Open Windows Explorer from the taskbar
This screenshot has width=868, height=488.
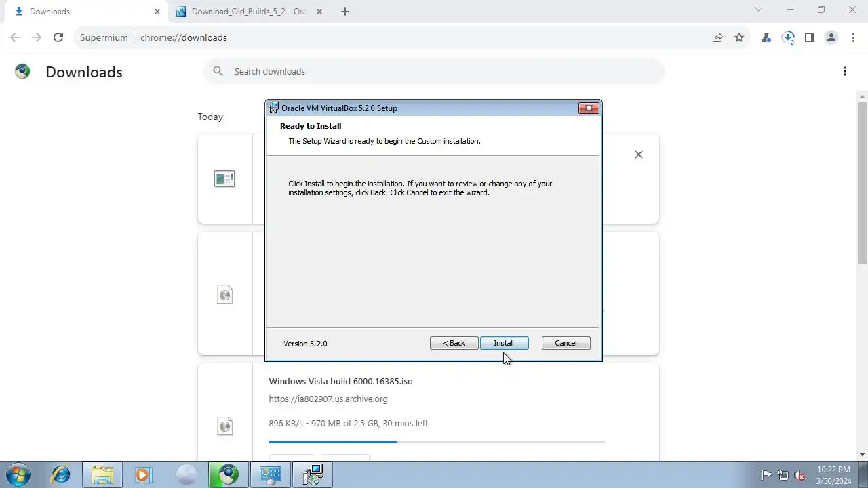pyautogui.click(x=102, y=474)
